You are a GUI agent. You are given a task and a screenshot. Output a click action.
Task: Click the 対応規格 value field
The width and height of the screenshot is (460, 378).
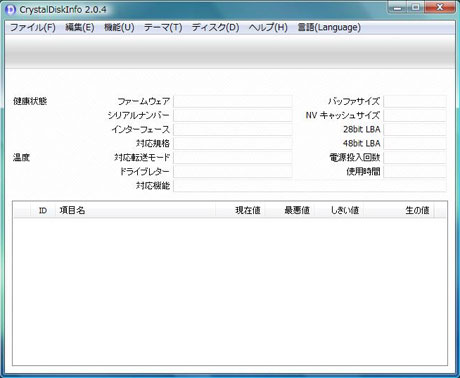click(x=233, y=143)
